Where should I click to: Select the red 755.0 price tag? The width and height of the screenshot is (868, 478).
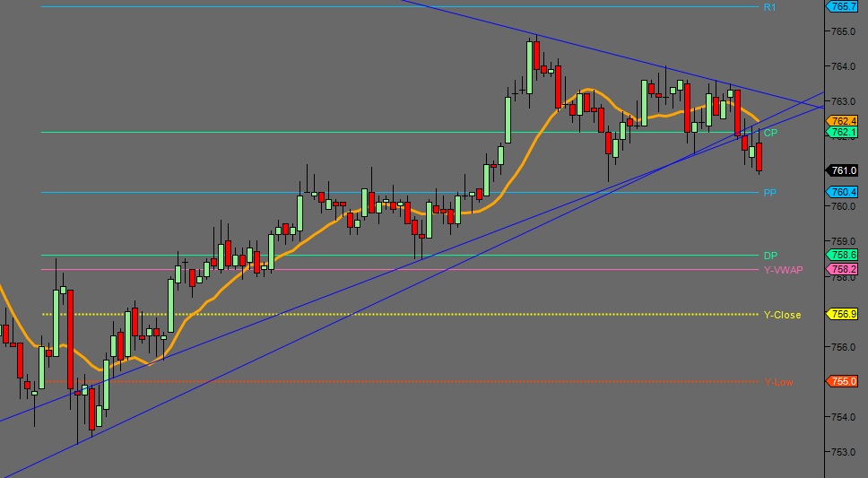tap(842, 381)
